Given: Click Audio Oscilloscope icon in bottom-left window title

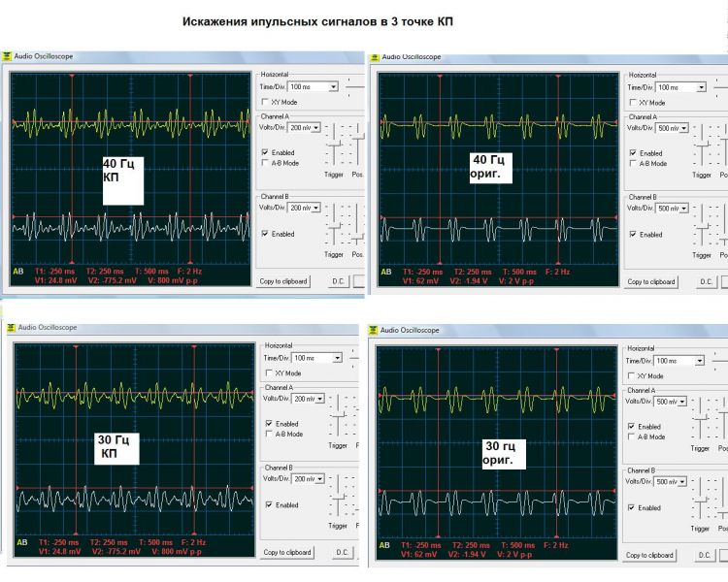Looking at the screenshot, I should click(x=11, y=328).
